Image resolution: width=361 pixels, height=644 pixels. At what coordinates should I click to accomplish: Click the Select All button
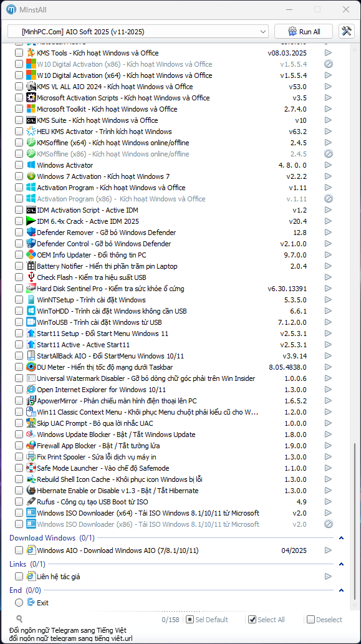[266, 619]
